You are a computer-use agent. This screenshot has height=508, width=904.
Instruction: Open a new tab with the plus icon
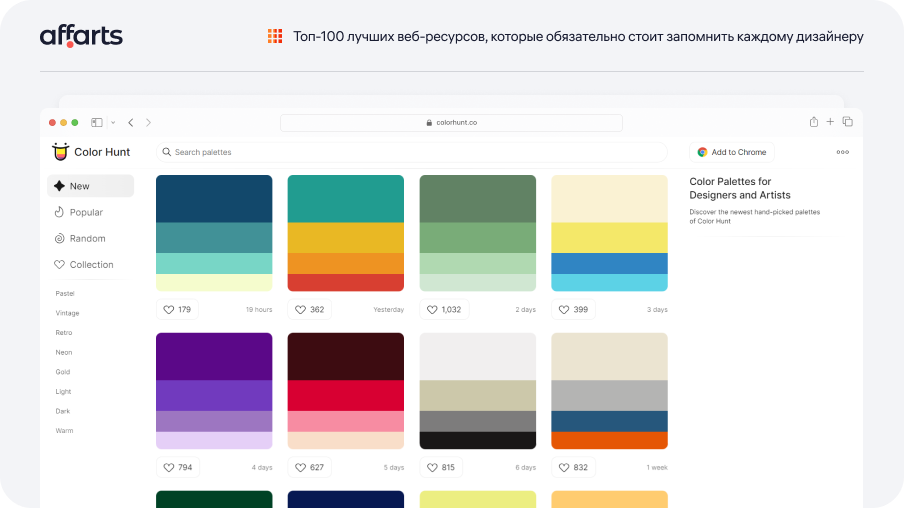830,122
